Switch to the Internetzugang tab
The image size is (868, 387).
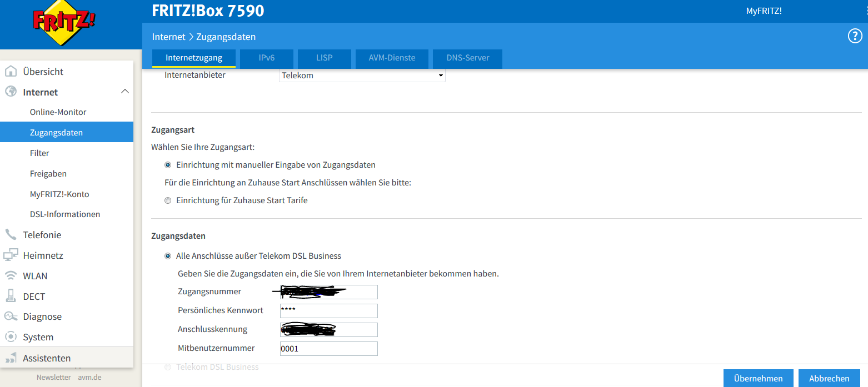[194, 58]
